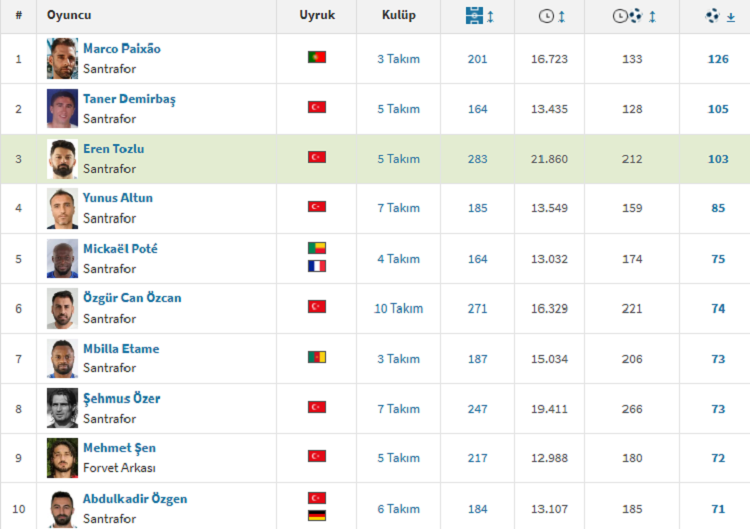Open Şehmus Özer's black-and-white photo

pyautogui.click(x=62, y=408)
